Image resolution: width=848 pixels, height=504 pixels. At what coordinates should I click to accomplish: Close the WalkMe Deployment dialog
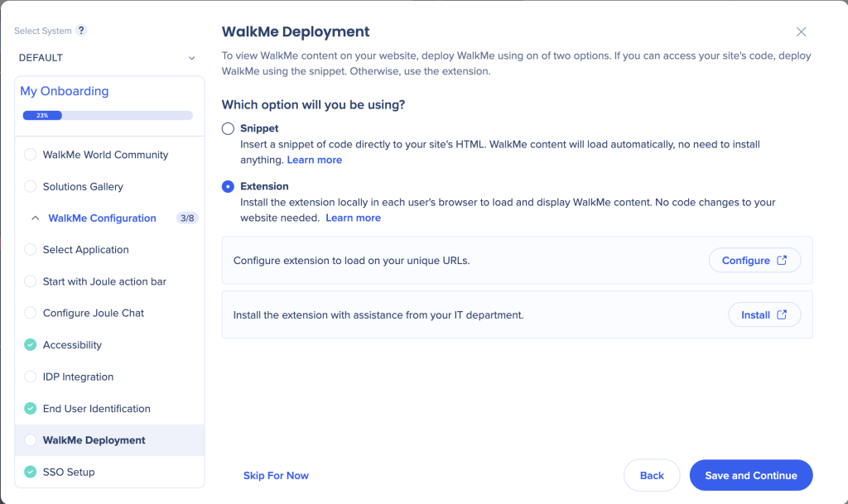pos(801,32)
